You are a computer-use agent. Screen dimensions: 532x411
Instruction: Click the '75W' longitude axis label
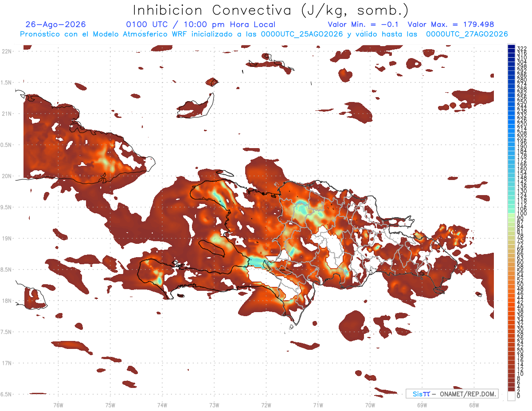(x=110, y=405)
